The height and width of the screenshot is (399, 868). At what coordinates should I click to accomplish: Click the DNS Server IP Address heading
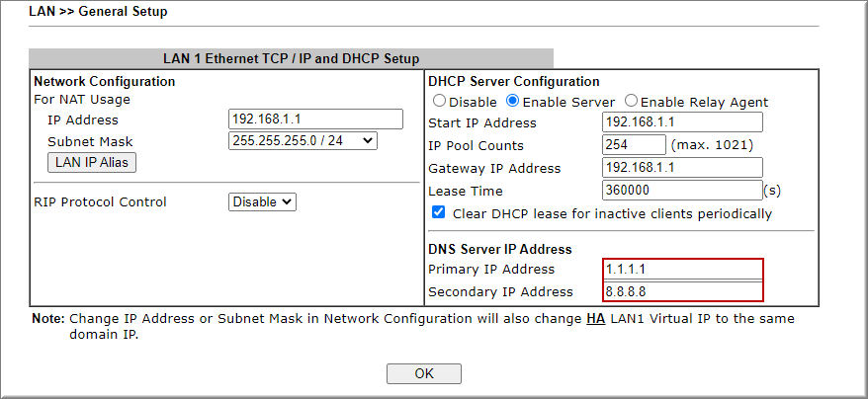tap(500, 249)
